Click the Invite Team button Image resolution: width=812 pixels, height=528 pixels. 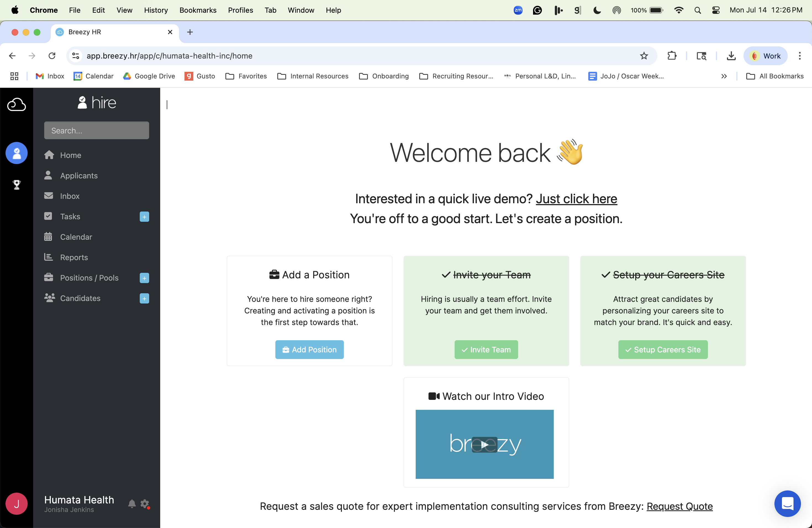(486, 350)
